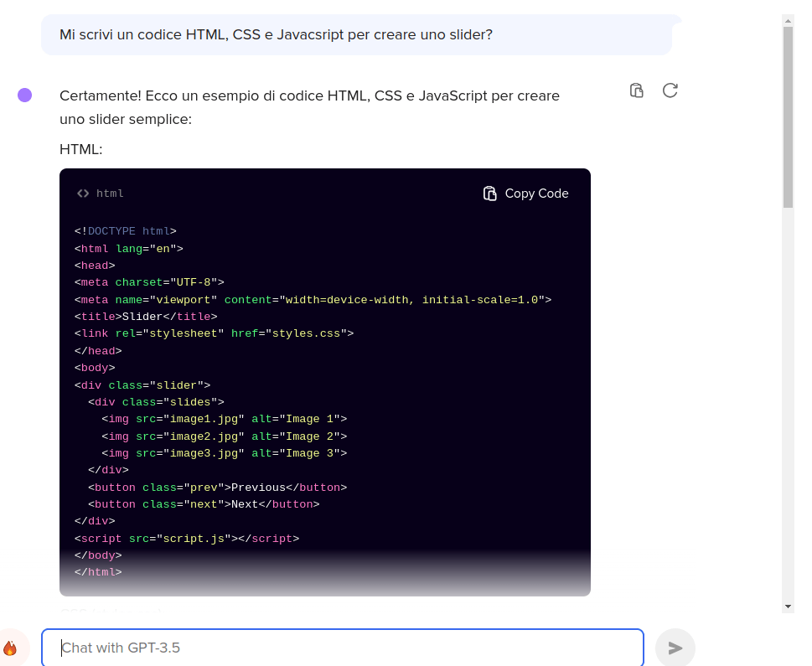Viewport: 812px width, 666px height.
Task: Click the closing </body> code line
Action: tap(98, 555)
